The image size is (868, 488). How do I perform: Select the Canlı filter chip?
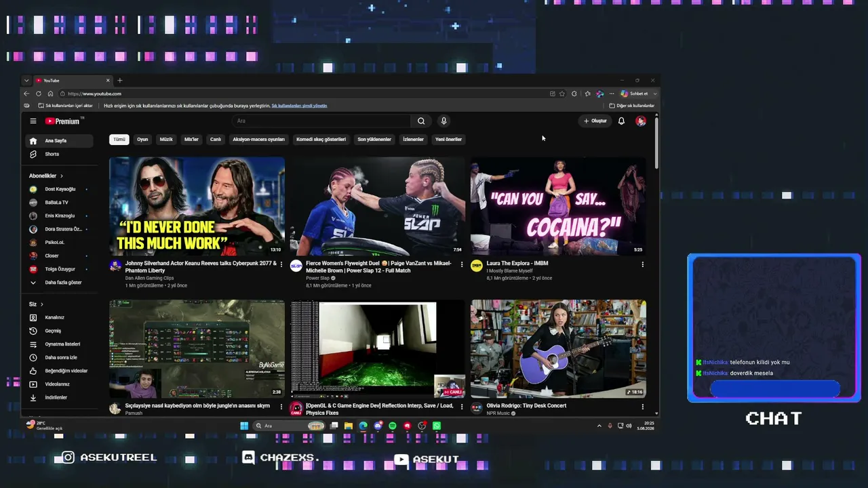click(216, 140)
